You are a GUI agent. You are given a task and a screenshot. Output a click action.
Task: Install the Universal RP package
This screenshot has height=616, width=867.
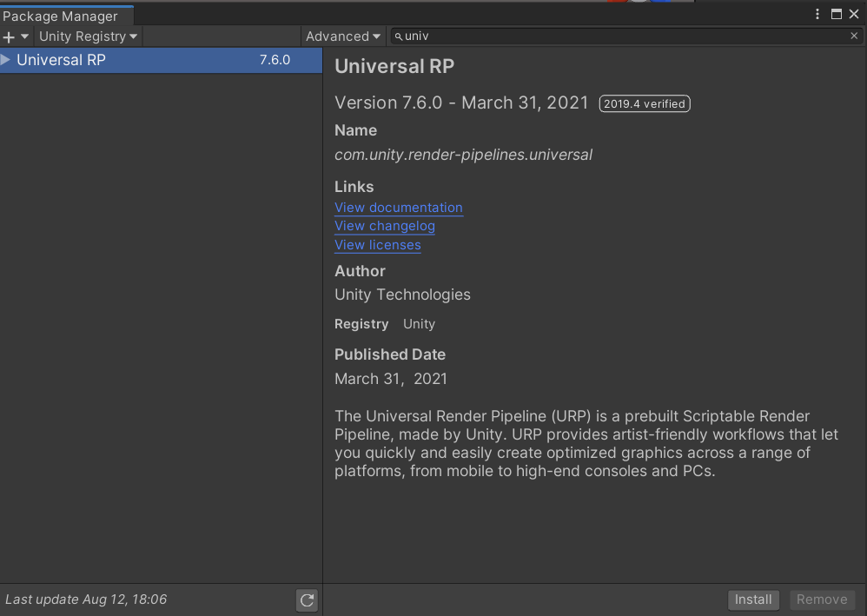[x=752, y=599]
